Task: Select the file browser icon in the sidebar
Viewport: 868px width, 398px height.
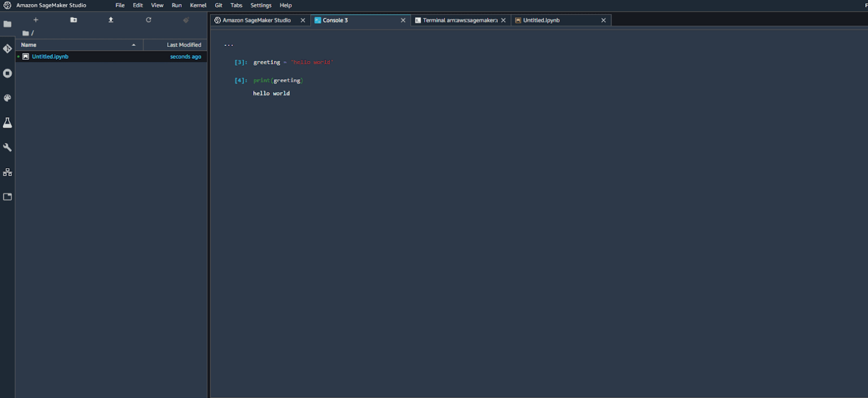Action: [x=7, y=24]
